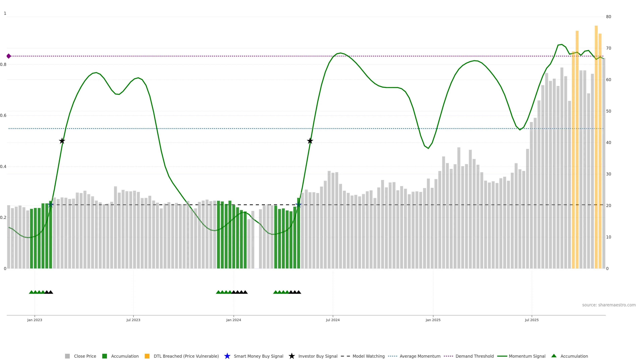Click the green Accumulation triangle legend icon

click(554, 356)
